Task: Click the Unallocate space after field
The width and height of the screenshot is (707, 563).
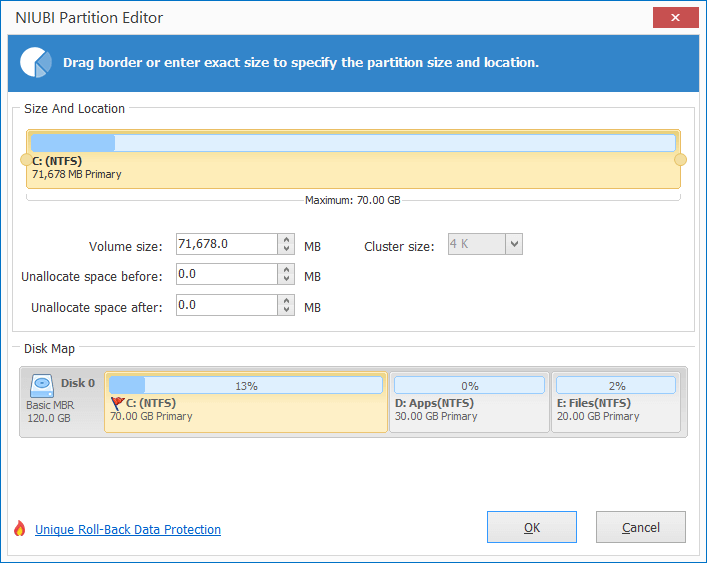Action: pos(227,305)
